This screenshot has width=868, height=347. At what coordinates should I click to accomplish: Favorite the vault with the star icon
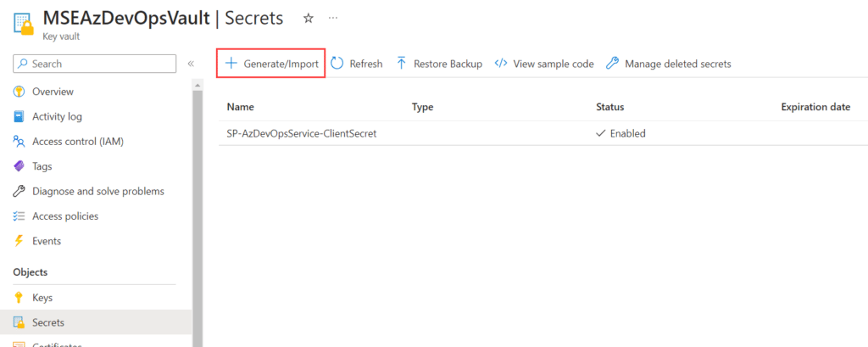309,19
